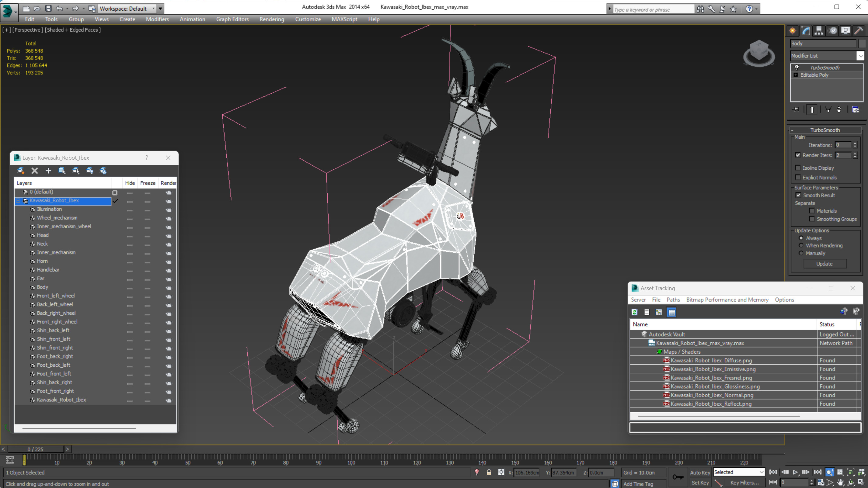Click Refresh icon in Asset Tracking
The height and width of the screenshot is (488, 868).
click(634, 312)
